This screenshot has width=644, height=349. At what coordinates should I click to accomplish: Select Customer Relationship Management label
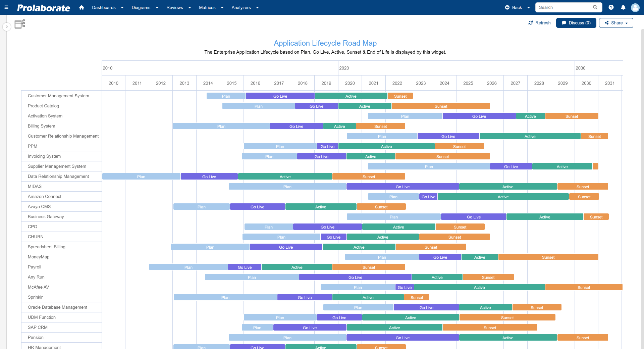tap(63, 136)
